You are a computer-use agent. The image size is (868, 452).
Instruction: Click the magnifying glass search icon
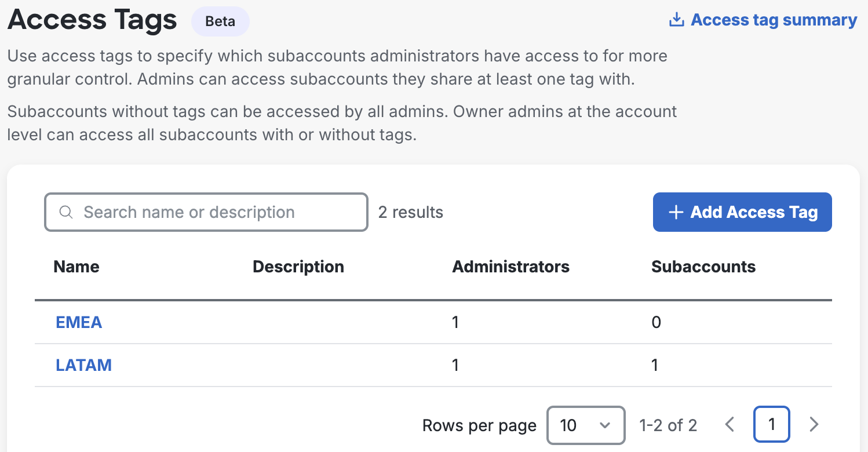tap(65, 212)
